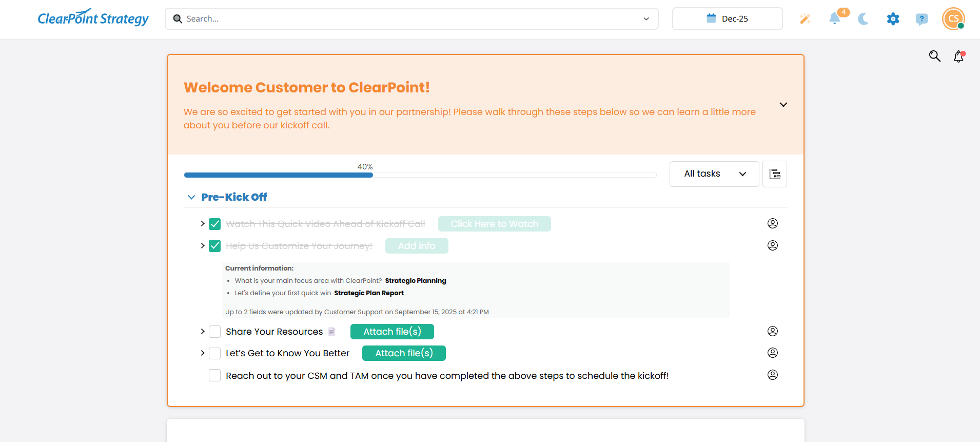Focus the Search input field
The image size is (980, 442).
[411, 18]
